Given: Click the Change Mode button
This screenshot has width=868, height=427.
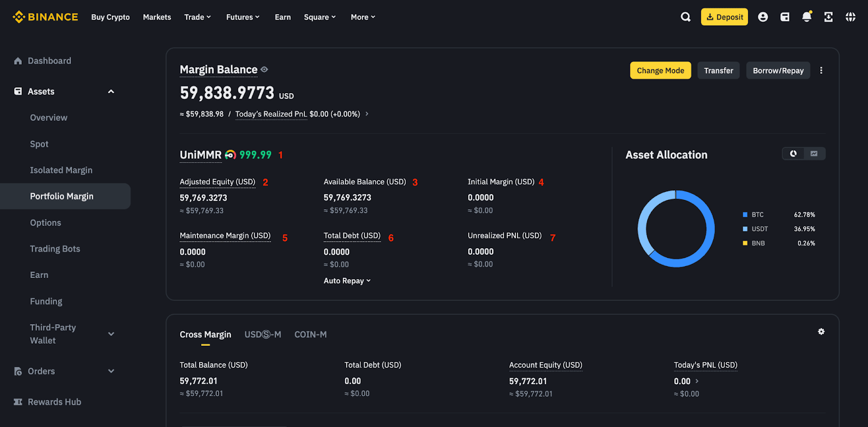Looking at the screenshot, I should [x=660, y=70].
